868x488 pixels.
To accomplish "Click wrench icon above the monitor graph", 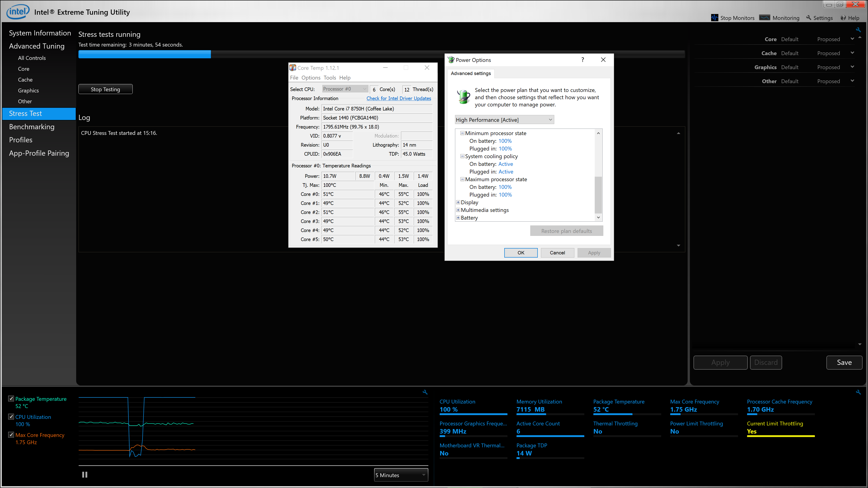I will tap(425, 392).
